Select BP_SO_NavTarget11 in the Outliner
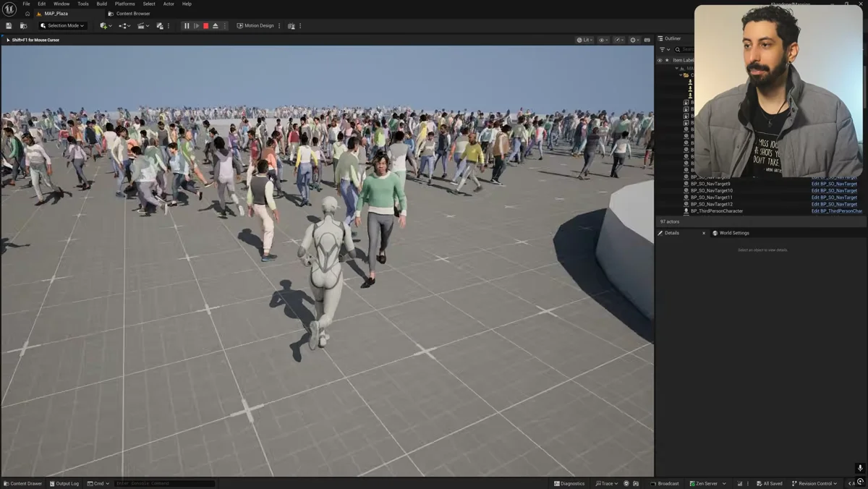This screenshot has height=489, width=868. (712, 197)
